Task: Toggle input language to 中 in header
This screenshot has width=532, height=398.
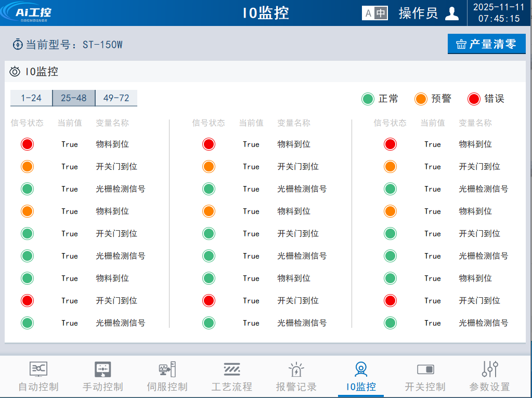Action: pyautogui.click(x=381, y=14)
